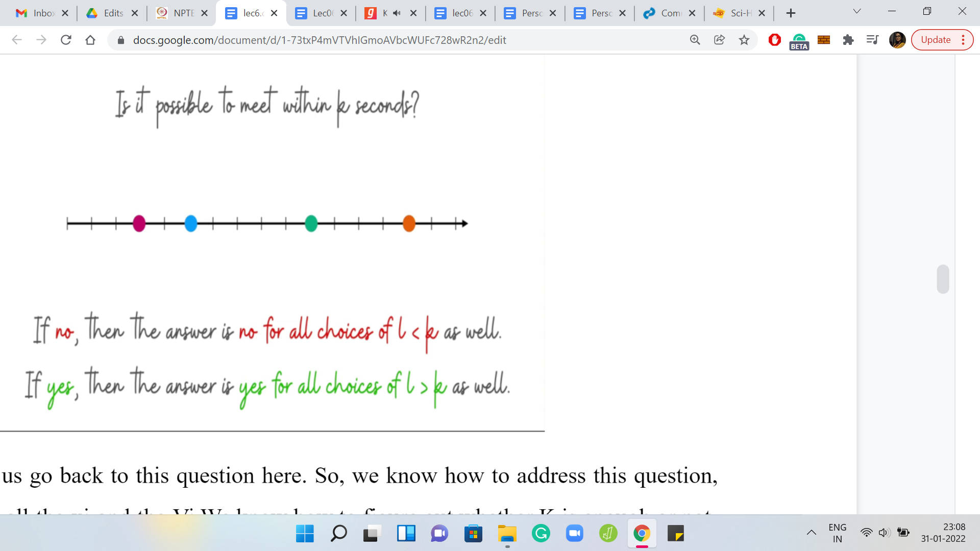The height and width of the screenshot is (551, 980).
Task: Open Zoom from the taskbar
Action: point(574,534)
